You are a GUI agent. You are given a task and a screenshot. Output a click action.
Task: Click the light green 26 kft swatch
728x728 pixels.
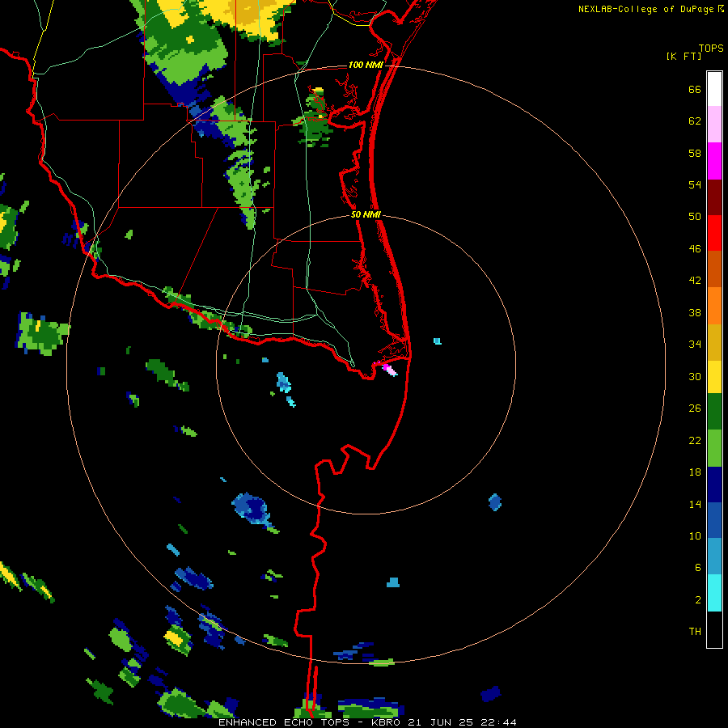coord(714,448)
